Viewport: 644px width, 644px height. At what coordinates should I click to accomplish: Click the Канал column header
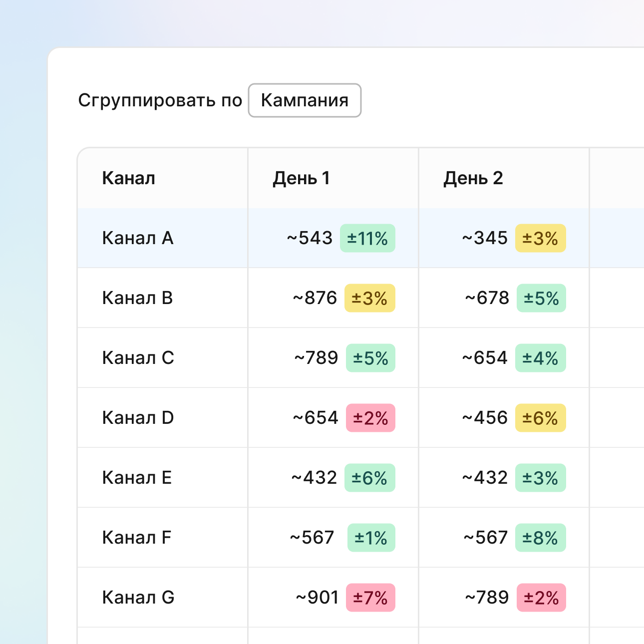tap(129, 178)
